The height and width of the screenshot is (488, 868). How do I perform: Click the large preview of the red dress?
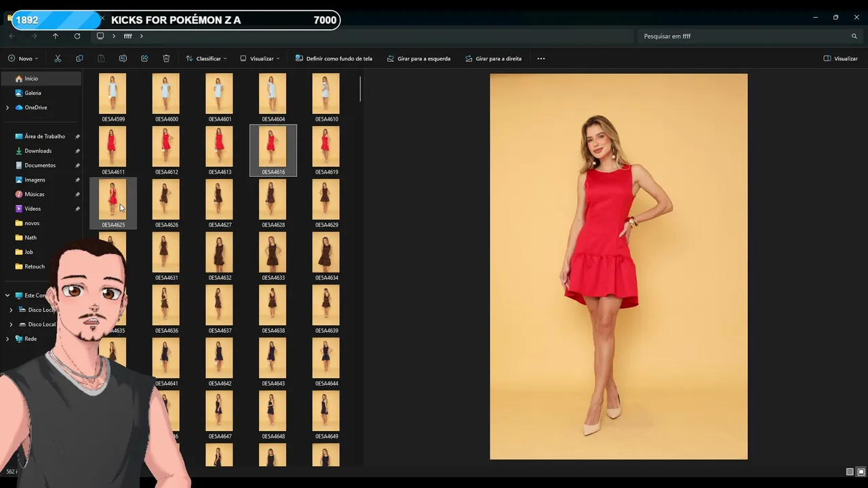tap(618, 266)
